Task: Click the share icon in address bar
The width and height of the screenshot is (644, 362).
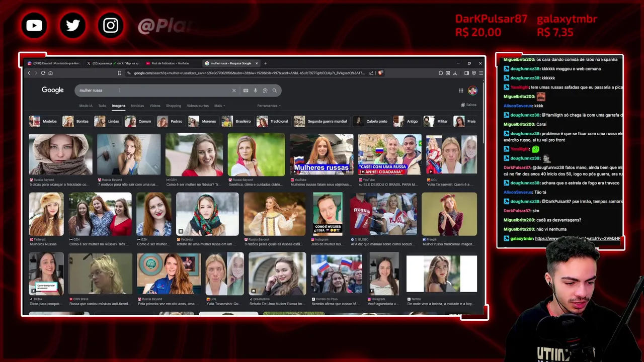Action: pyautogui.click(x=371, y=73)
